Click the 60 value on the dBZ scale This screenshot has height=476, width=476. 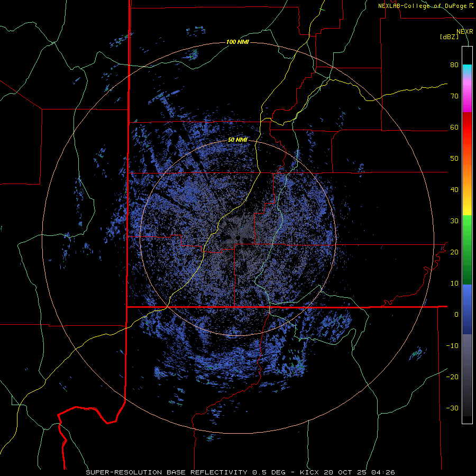click(x=454, y=127)
